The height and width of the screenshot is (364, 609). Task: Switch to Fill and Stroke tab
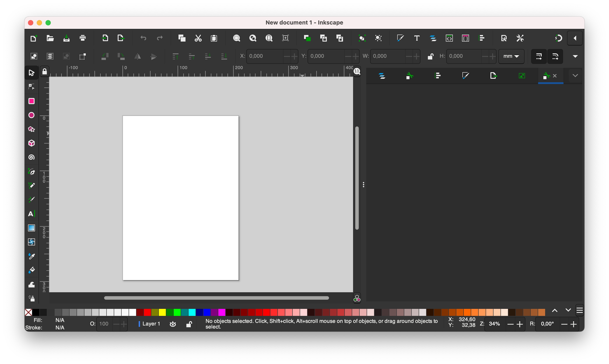(x=465, y=75)
